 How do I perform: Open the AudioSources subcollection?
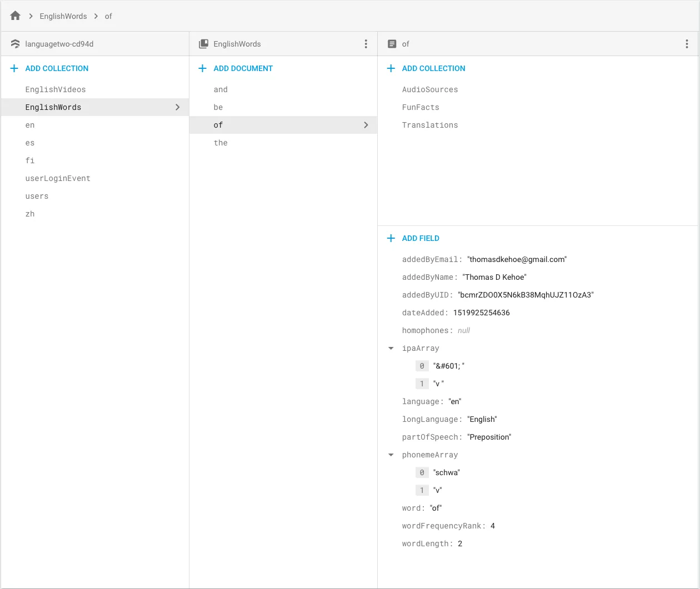coord(430,89)
